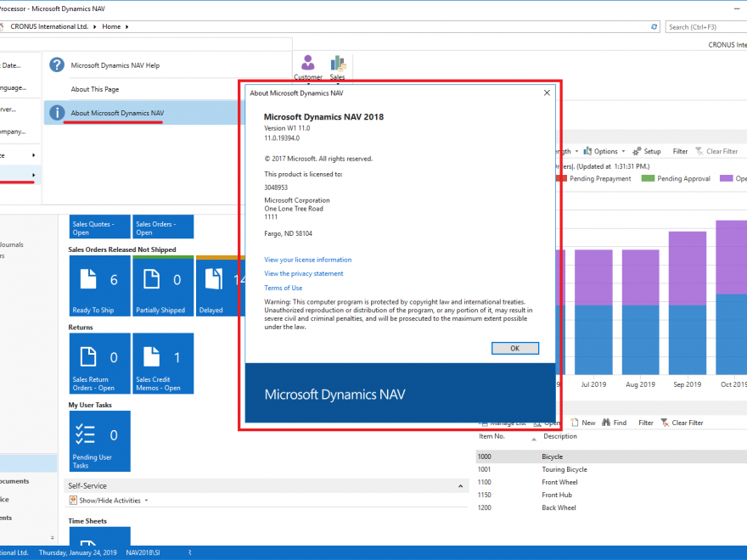Select About This Page menu entry
The height and width of the screenshot is (560, 747).
(x=95, y=89)
